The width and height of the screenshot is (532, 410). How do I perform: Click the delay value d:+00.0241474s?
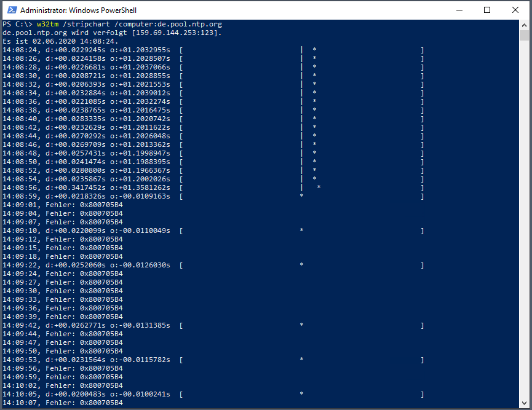pos(75,162)
